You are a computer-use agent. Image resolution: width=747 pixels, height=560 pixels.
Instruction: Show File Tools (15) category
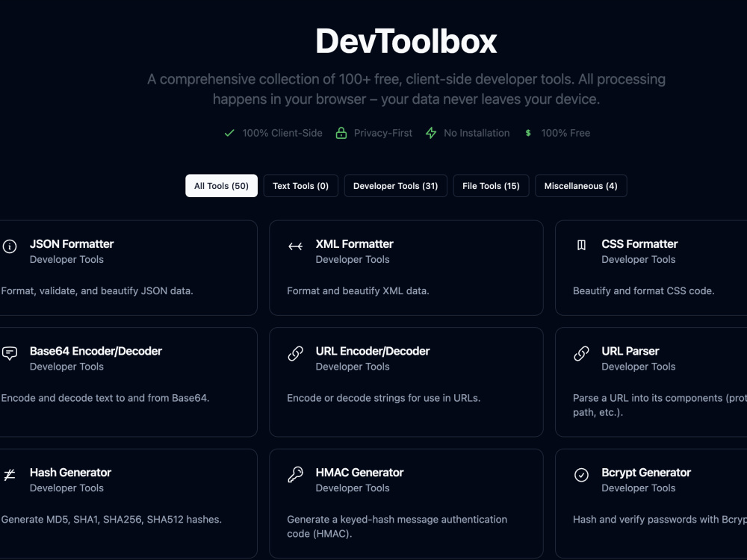tap(491, 186)
